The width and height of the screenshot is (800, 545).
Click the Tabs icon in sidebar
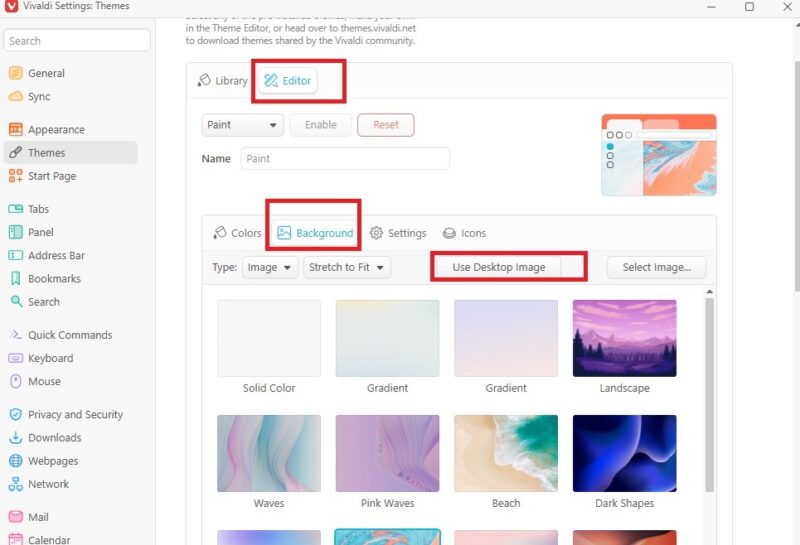[15, 209]
